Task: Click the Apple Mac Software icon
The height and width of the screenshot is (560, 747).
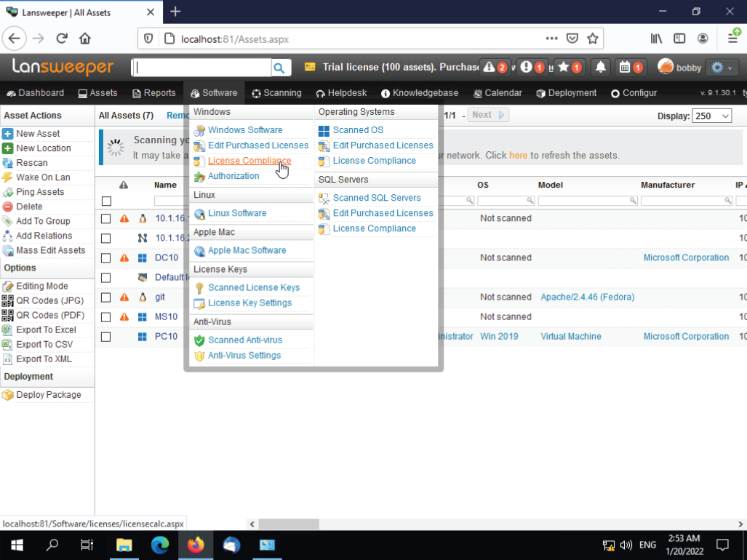Action: tap(199, 251)
